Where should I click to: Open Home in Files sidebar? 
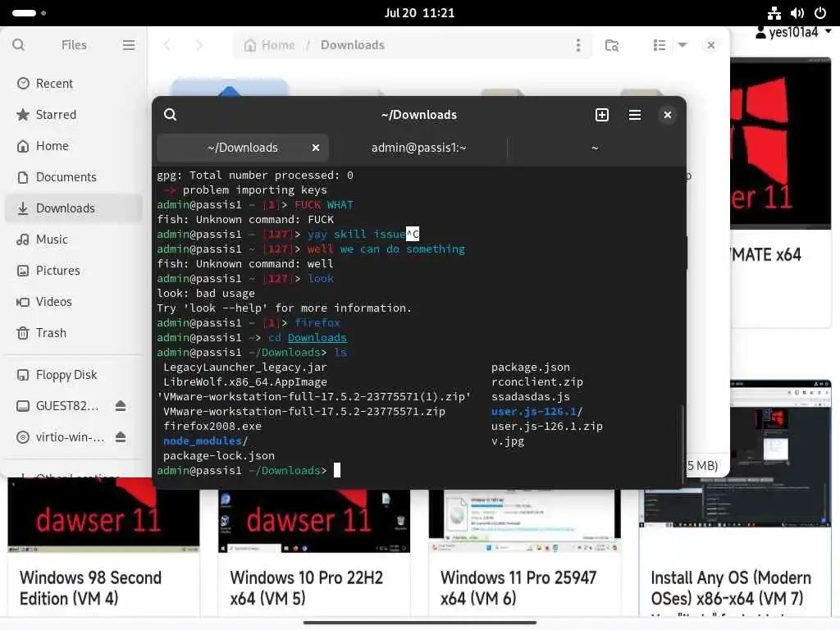click(x=74, y=146)
